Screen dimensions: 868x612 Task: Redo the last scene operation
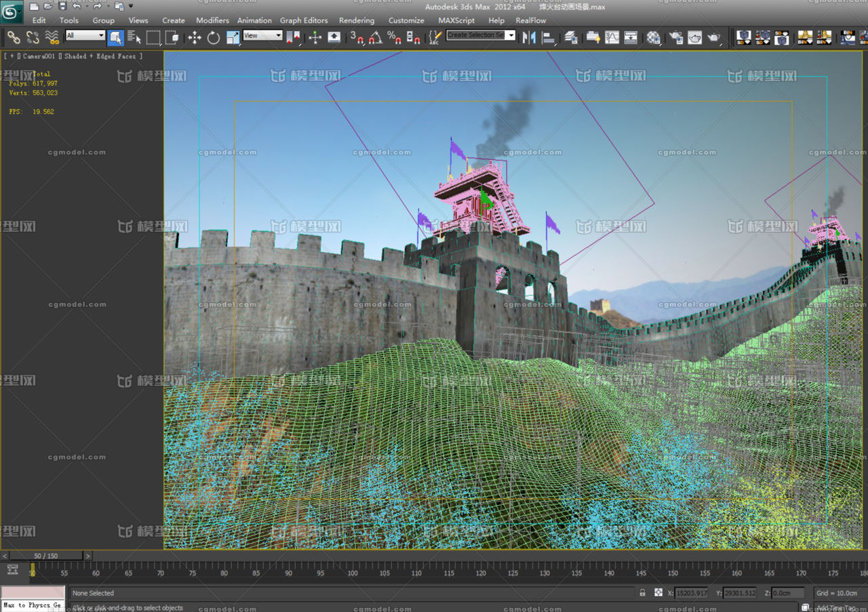point(97,6)
